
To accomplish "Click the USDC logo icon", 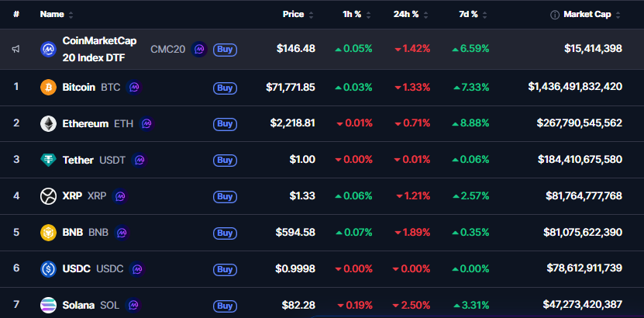I will point(48,269).
